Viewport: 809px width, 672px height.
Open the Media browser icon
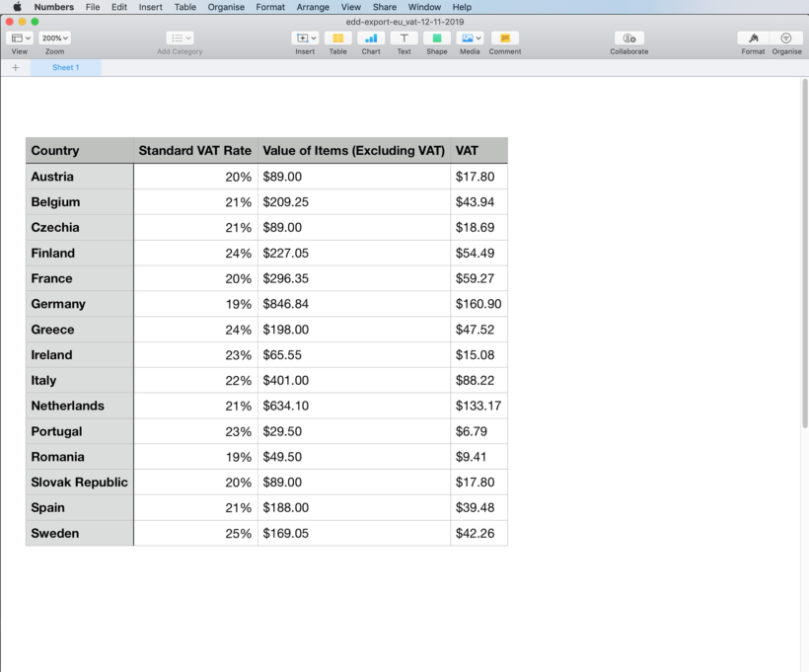(467, 37)
